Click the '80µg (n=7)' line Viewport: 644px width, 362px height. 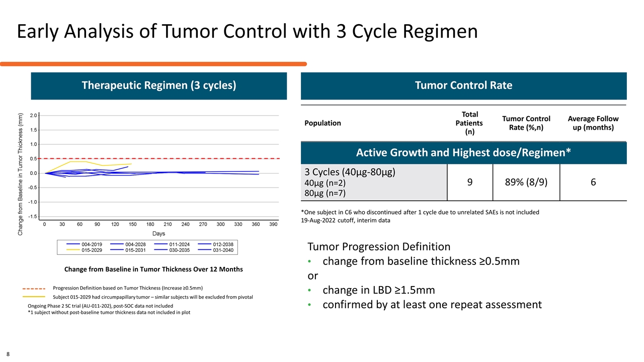coord(326,194)
